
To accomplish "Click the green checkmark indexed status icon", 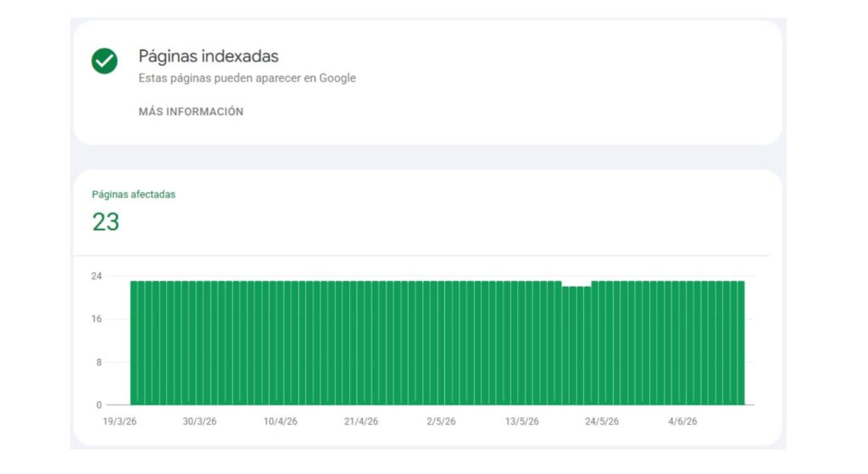I will pyautogui.click(x=104, y=61).
